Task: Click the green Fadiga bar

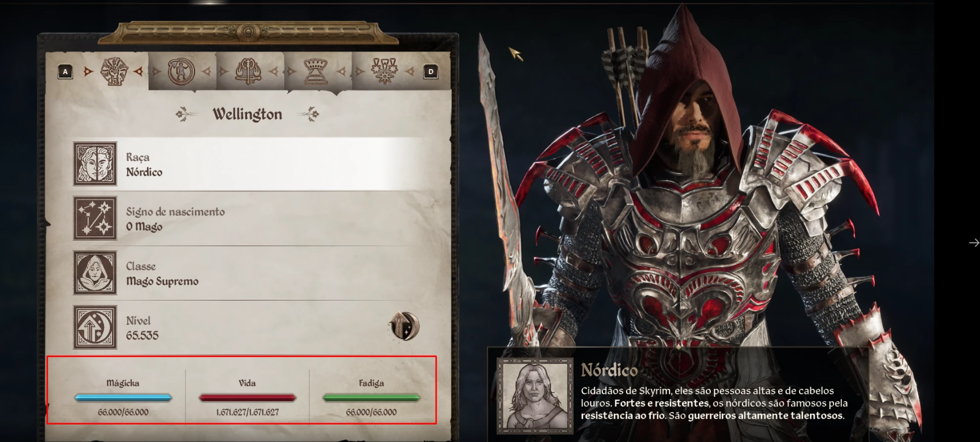Action: coord(371,398)
